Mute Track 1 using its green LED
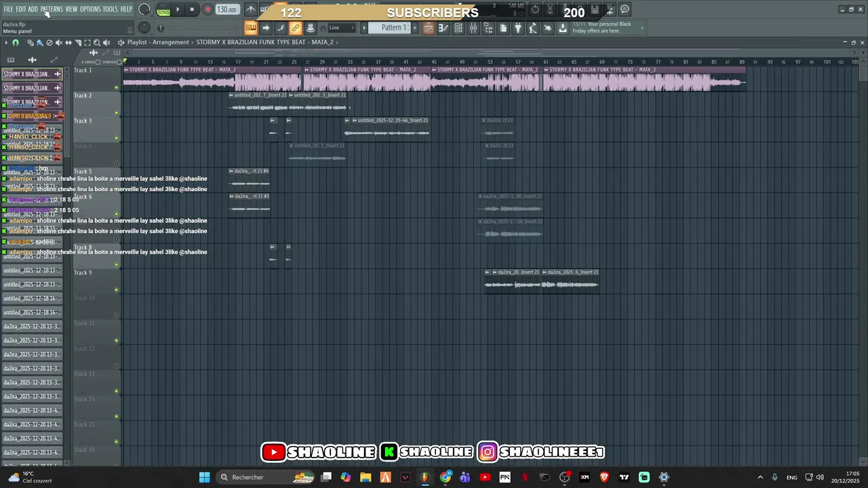This screenshot has width=868, height=488. pos(117,87)
